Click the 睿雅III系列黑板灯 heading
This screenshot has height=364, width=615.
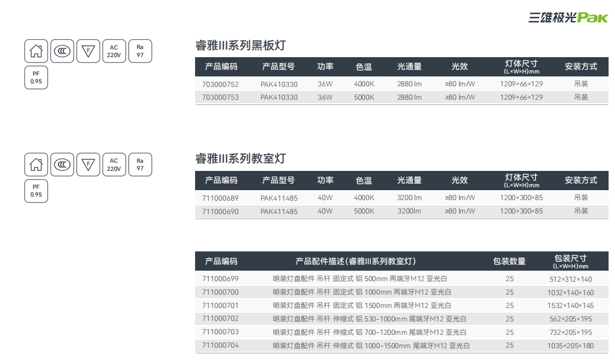(240, 45)
